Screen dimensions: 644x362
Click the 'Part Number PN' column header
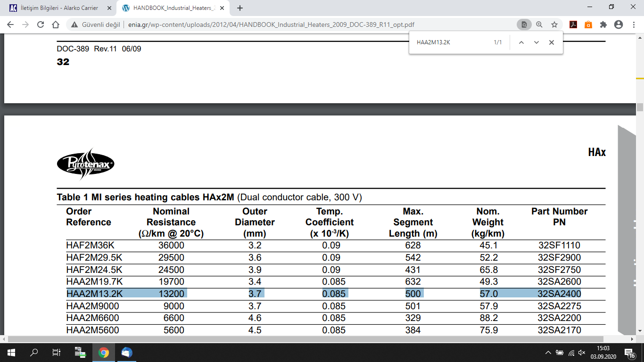[560, 217]
